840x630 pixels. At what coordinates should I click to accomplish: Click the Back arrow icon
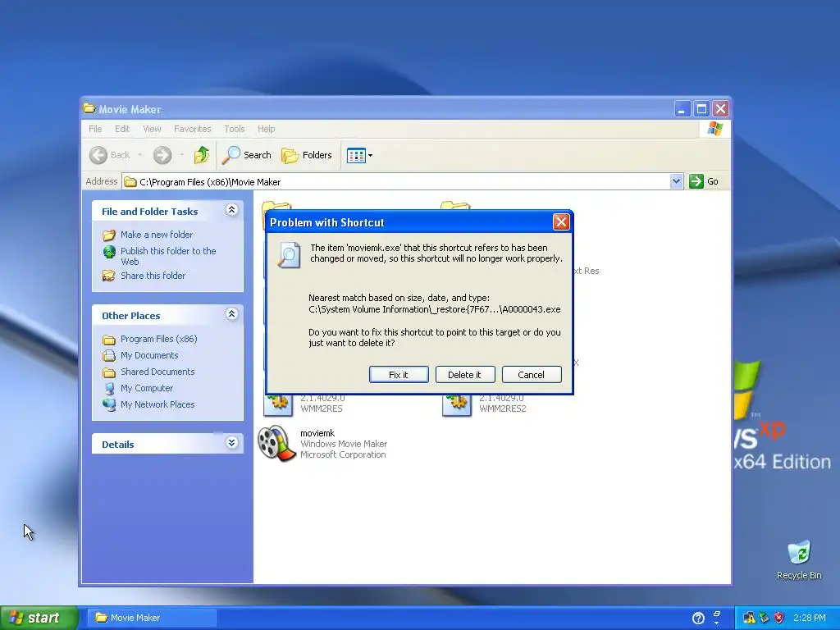click(98, 155)
